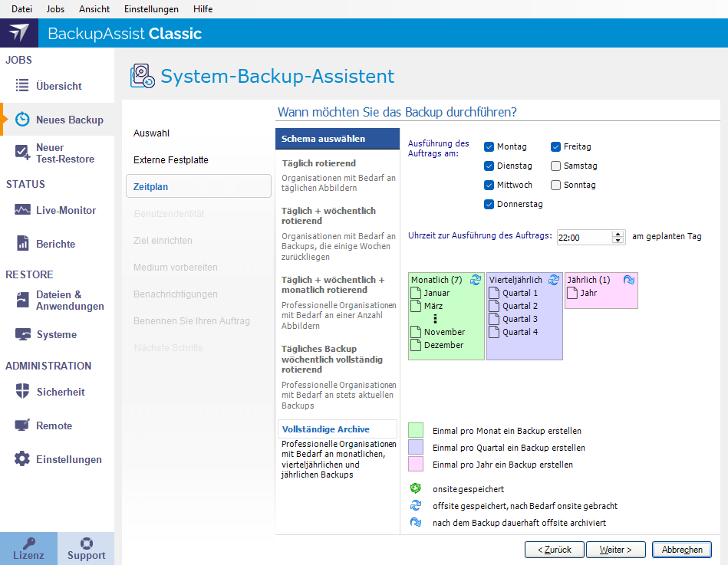
Task: Click the Remote monitor icon
Action: [x=22, y=425]
